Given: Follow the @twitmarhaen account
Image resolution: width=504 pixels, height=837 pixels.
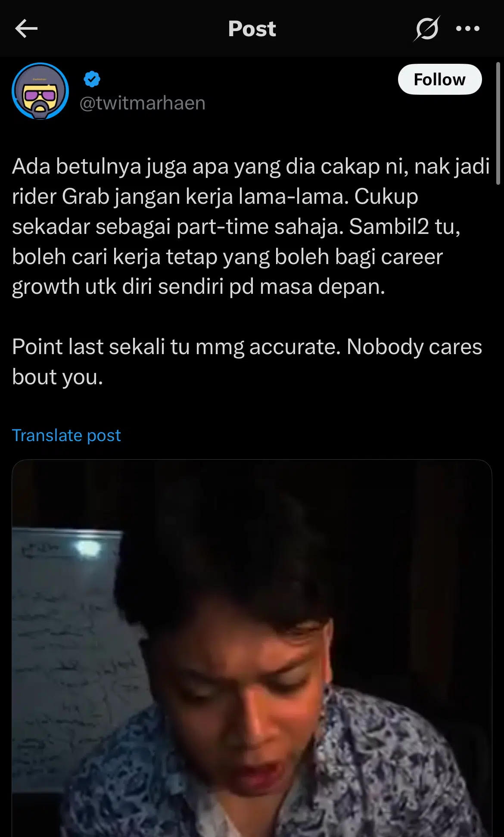Looking at the screenshot, I should click(440, 79).
